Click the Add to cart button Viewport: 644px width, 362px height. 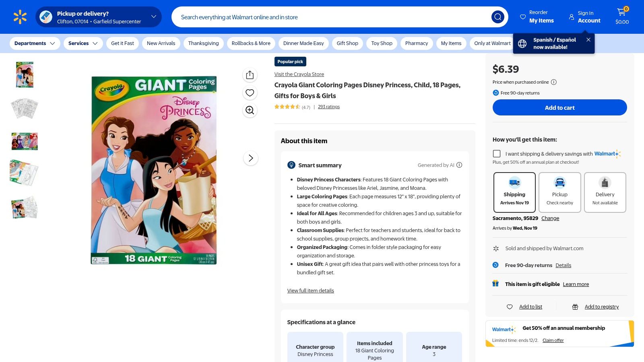tap(559, 107)
